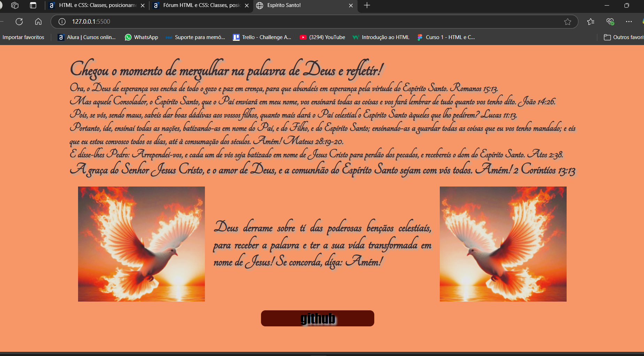The width and height of the screenshot is (644, 356).
Task: Restore down the browser window
Action: [627, 5]
